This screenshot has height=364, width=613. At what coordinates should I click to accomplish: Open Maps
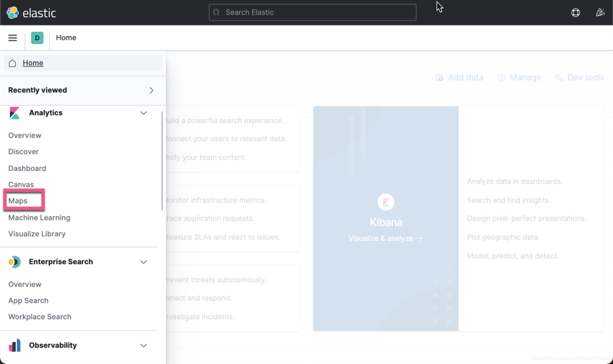[x=18, y=201]
